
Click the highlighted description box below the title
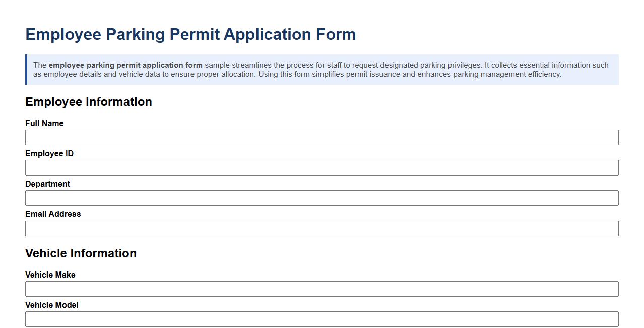(x=321, y=70)
